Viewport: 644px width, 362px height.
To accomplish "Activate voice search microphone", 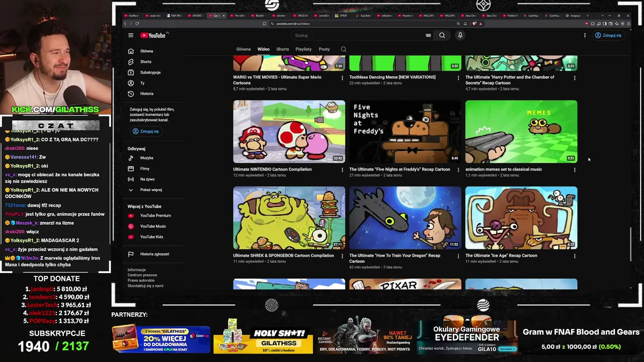I will [x=460, y=35].
